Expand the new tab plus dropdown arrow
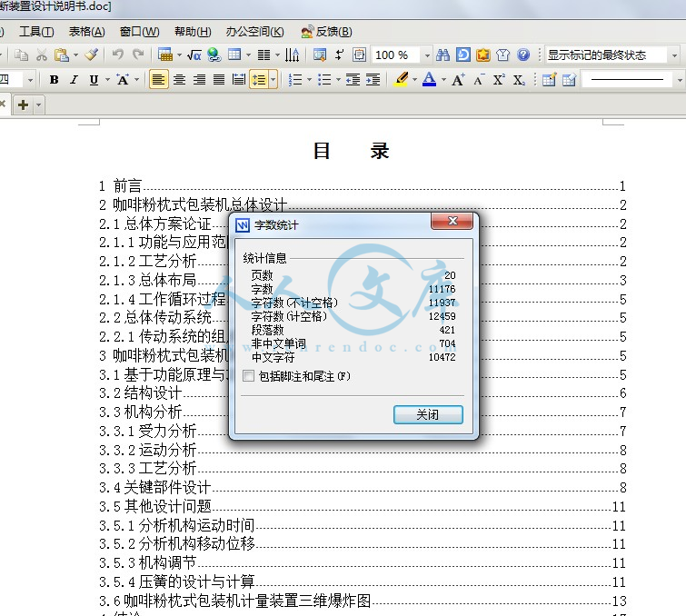The image size is (686, 616). click(x=39, y=105)
